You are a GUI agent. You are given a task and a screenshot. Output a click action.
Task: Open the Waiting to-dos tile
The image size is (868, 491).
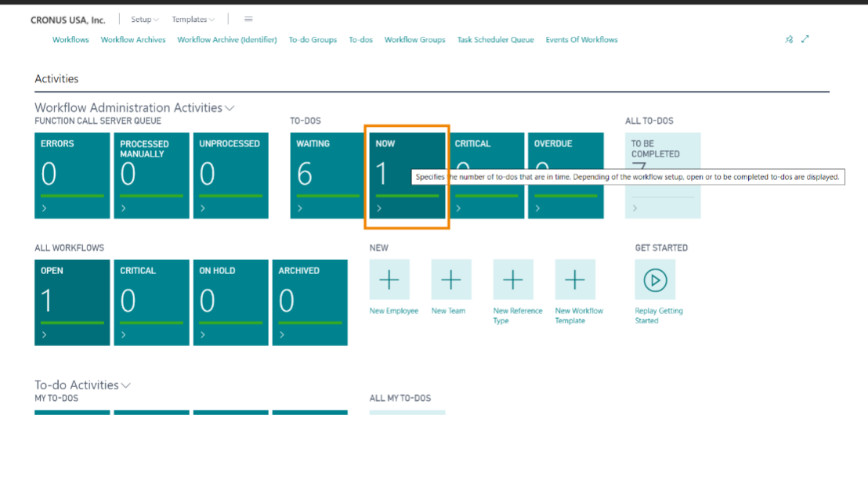pos(328,175)
